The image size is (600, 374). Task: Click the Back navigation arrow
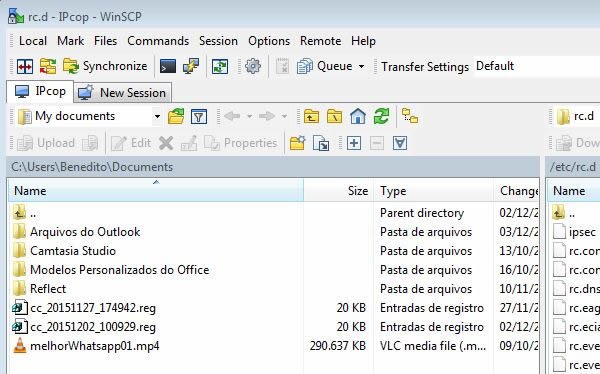pos(232,116)
